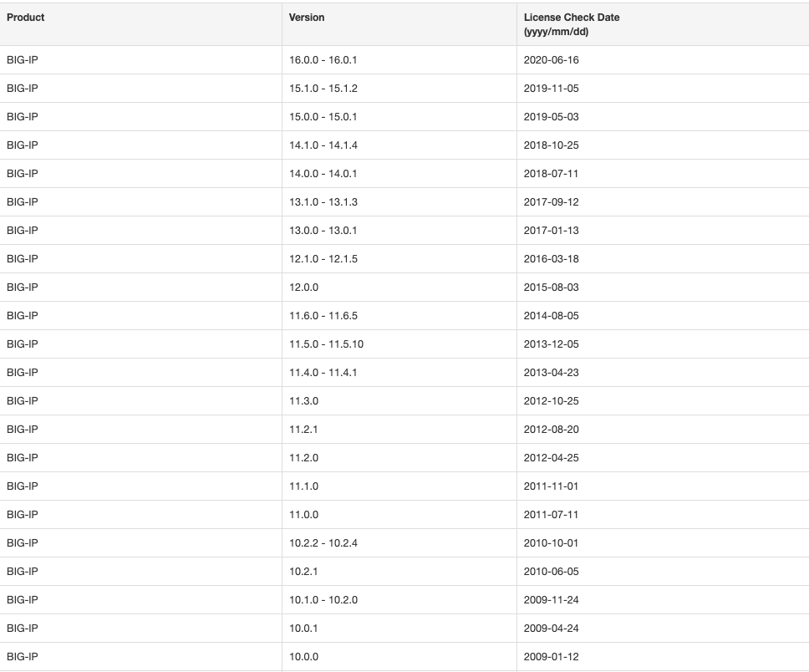809x672 pixels.
Task: Click the License Check Date header
Action: 572,24
